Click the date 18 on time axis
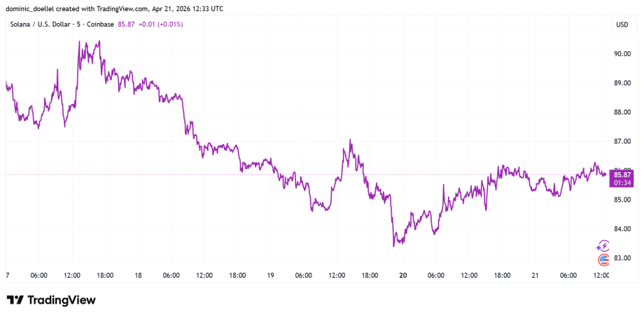This screenshot has width=644, height=317. click(x=139, y=276)
